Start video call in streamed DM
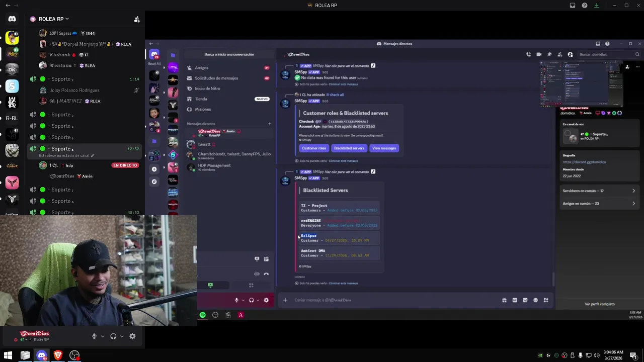The image size is (644, 362). click(539, 54)
